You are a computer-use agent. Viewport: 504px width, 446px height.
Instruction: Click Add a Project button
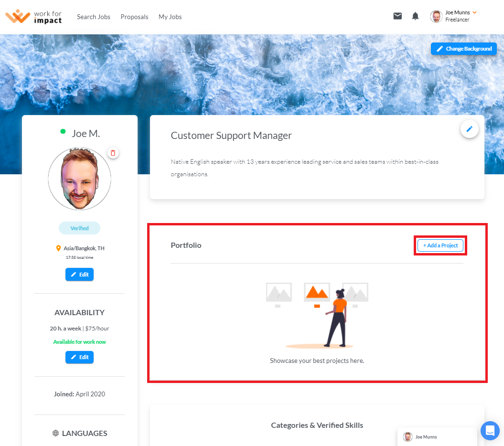[x=440, y=245]
